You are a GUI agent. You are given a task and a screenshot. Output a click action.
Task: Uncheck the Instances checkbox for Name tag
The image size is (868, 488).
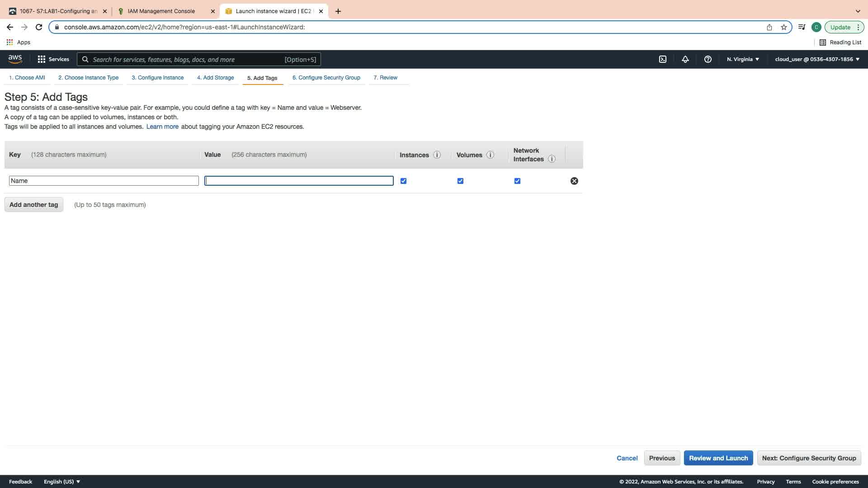[x=403, y=181]
